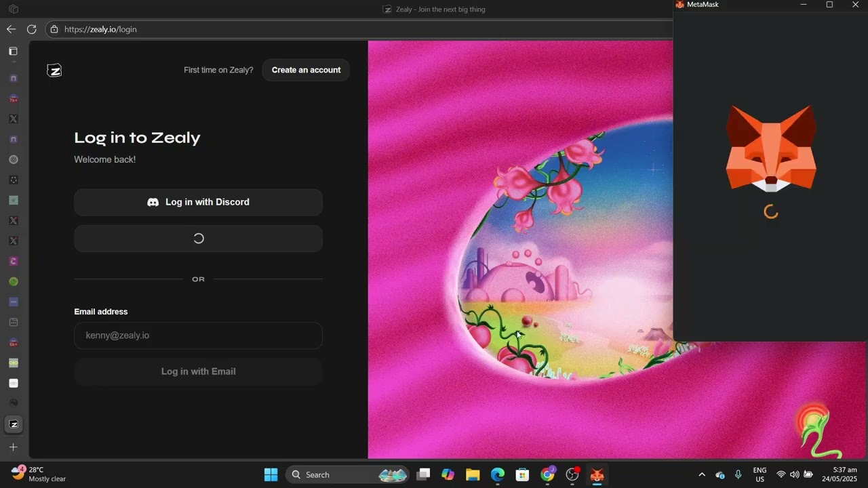The width and height of the screenshot is (868, 488).
Task: Open the clock showing 5:37 am
Action: pyautogui.click(x=840, y=474)
